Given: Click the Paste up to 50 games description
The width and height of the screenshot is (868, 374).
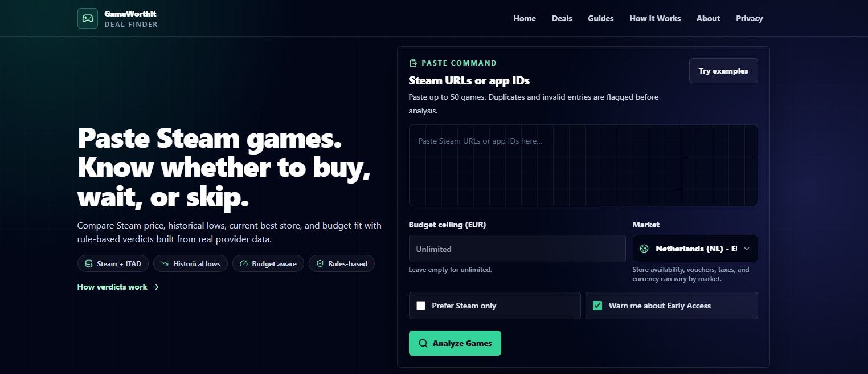Looking at the screenshot, I should (534, 104).
